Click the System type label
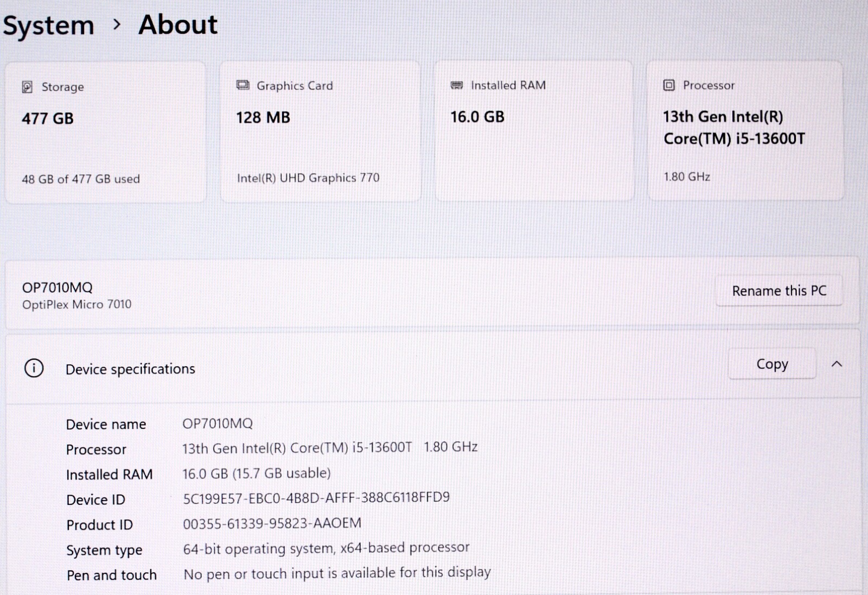This screenshot has height=595, width=868. 104,550
